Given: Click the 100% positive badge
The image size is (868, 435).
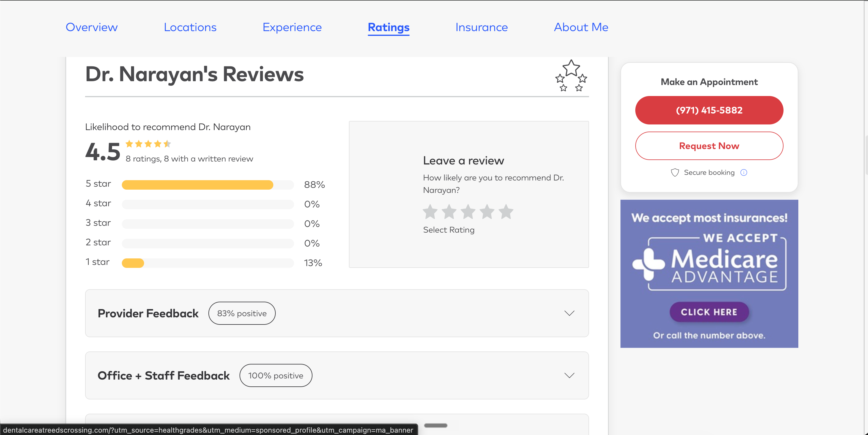Looking at the screenshot, I should [x=276, y=375].
